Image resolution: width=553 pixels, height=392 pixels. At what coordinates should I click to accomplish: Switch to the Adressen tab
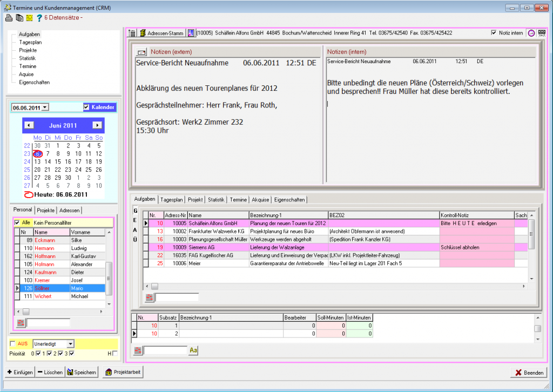tap(70, 211)
